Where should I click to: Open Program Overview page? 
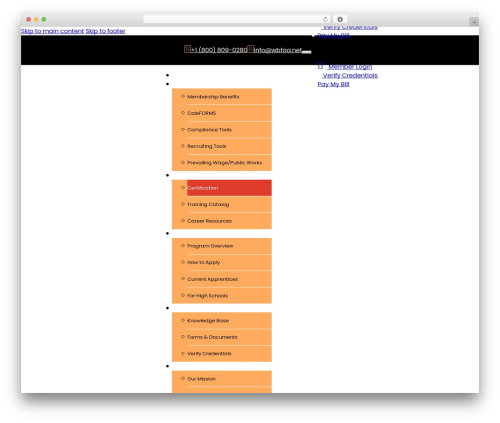coord(210,246)
